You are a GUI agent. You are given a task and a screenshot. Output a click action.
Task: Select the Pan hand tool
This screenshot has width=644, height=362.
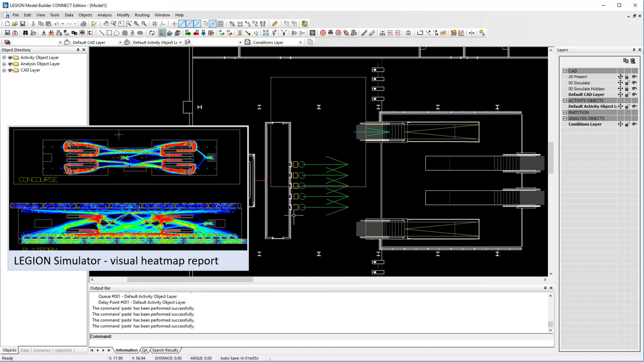pos(106,24)
